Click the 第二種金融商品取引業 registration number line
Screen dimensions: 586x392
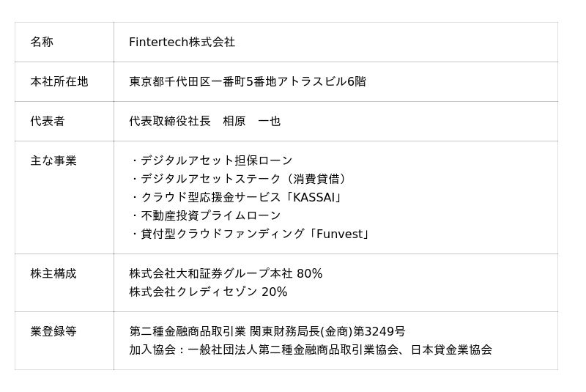(x=267, y=332)
